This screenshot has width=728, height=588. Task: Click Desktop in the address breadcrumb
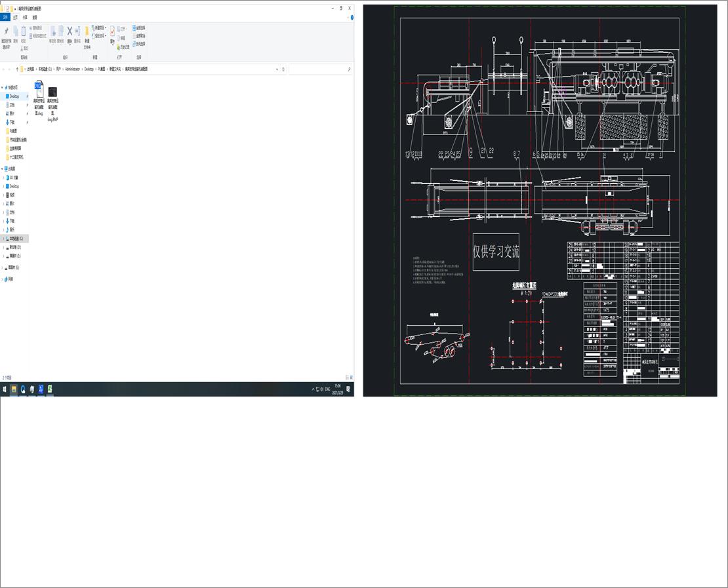point(89,69)
